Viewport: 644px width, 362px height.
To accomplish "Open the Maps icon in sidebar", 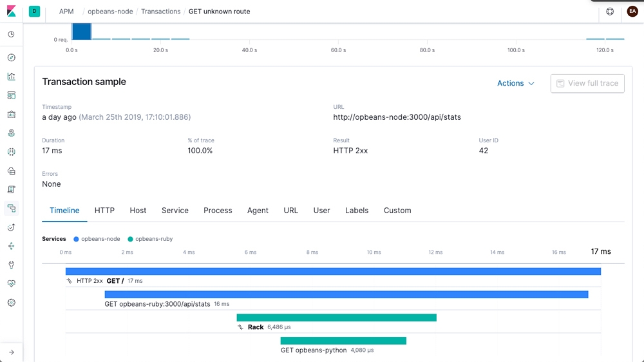I will tap(12, 133).
